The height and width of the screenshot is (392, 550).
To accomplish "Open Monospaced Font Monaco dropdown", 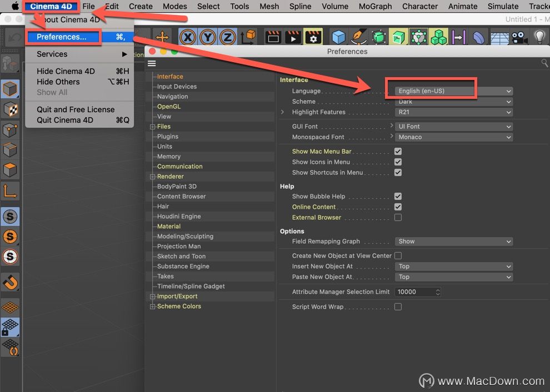I will tap(454, 137).
